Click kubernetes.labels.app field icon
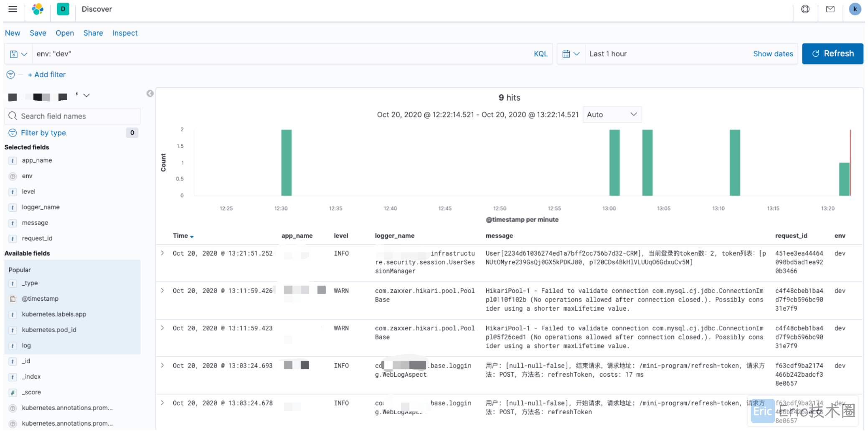The width and height of the screenshot is (868, 436). click(13, 314)
